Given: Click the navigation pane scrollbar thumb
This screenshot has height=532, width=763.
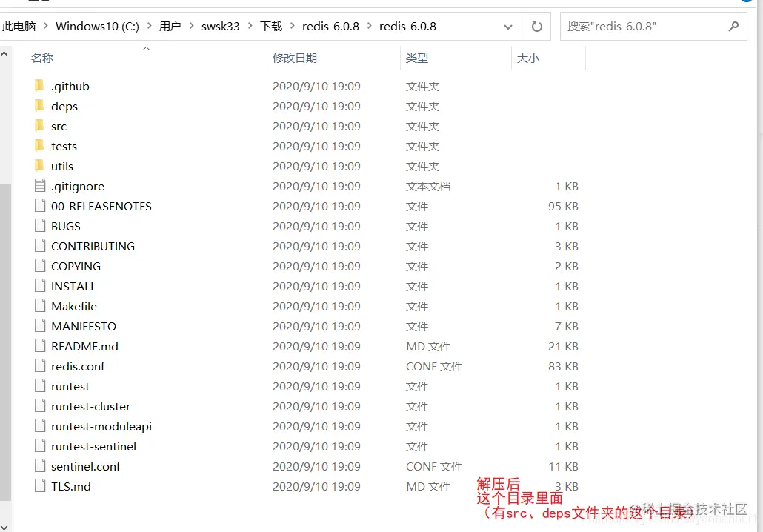Looking at the screenshot, I should coord(5,342).
